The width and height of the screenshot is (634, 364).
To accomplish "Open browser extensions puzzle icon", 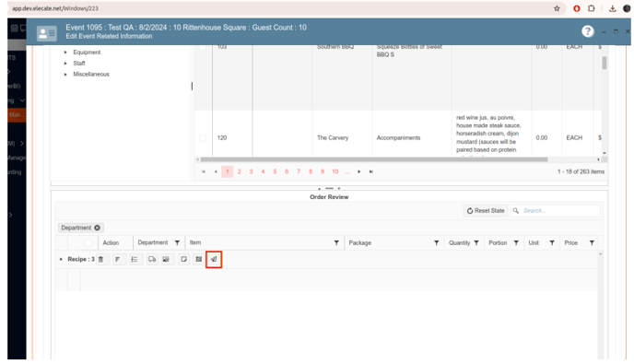I will click(591, 8).
